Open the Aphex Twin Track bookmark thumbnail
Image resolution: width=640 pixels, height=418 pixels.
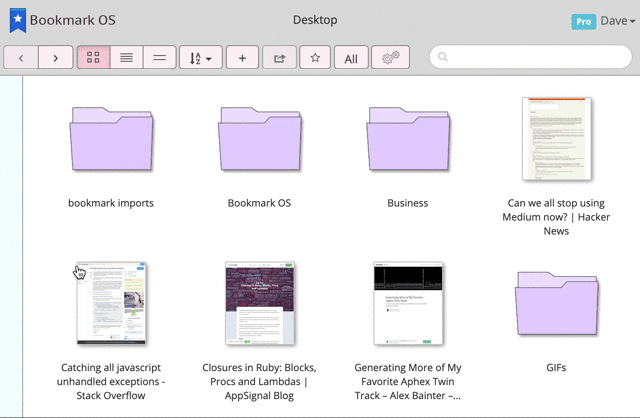tap(408, 303)
